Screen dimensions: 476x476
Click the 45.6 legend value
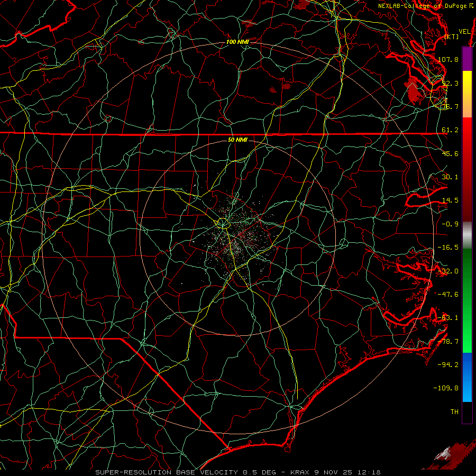click(450, 153)
